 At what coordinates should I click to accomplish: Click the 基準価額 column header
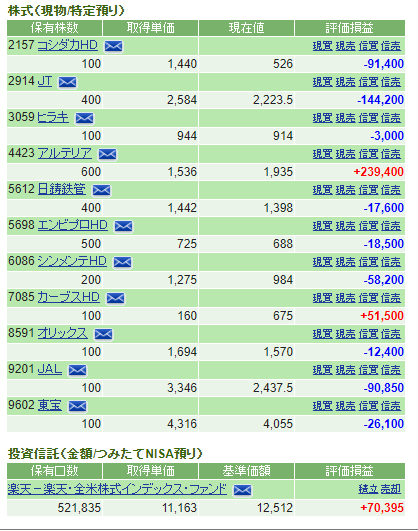[246, 471]
